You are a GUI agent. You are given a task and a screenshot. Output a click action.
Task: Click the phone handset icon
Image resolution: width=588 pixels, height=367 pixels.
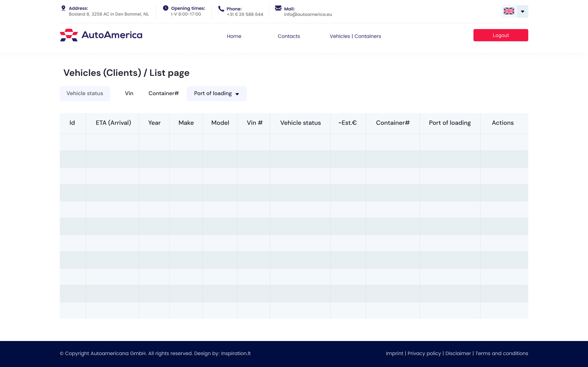click(221, 9)
